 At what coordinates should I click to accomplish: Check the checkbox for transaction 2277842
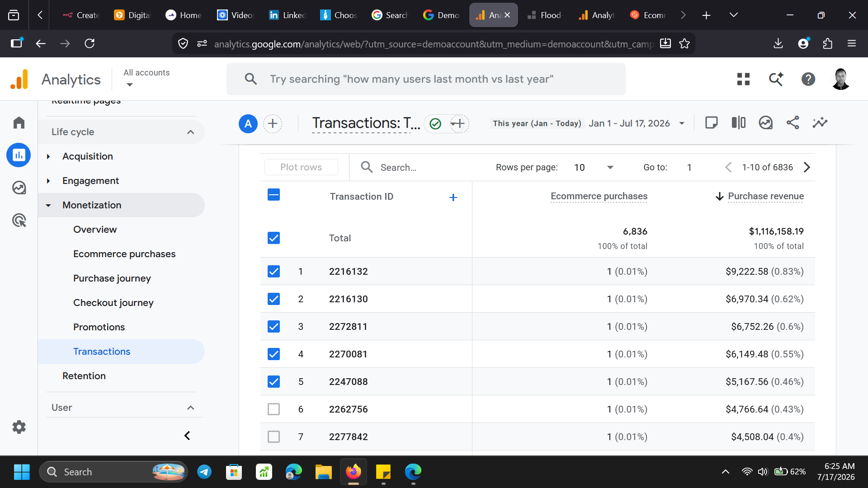274,436
